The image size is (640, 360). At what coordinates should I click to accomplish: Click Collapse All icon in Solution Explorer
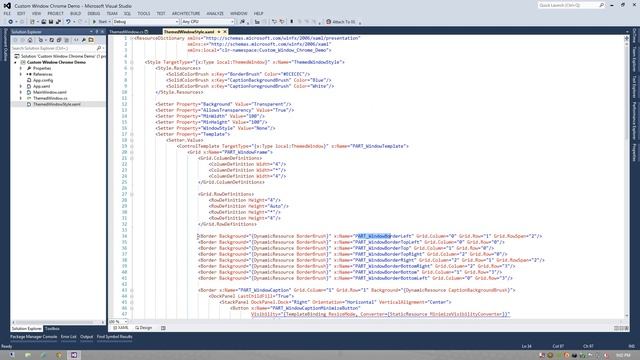pos(59,40)
